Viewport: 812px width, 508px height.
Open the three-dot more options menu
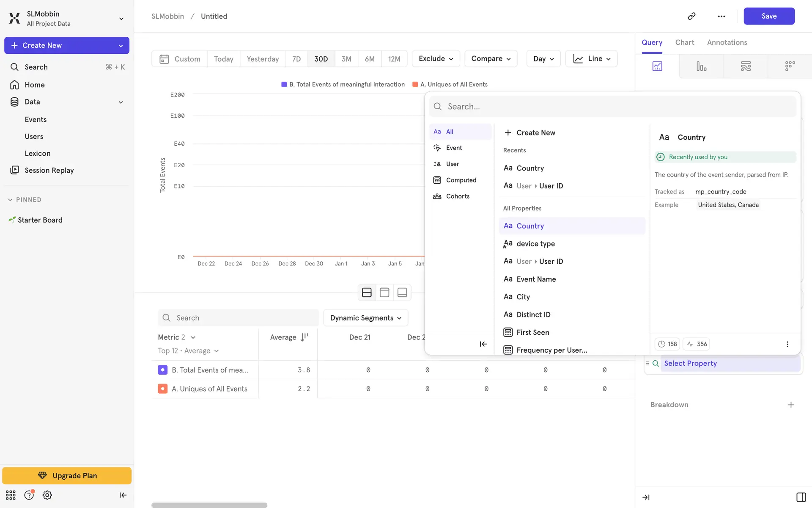(721, 16)
